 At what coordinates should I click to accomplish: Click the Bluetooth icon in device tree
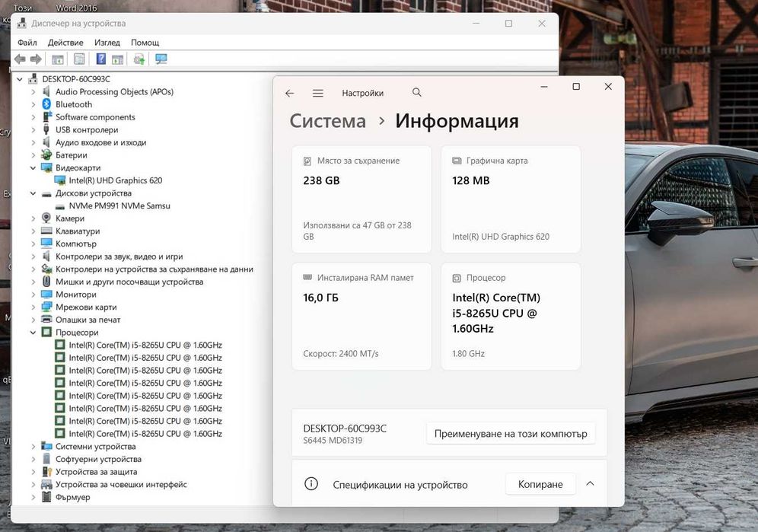tap(46, 104)
